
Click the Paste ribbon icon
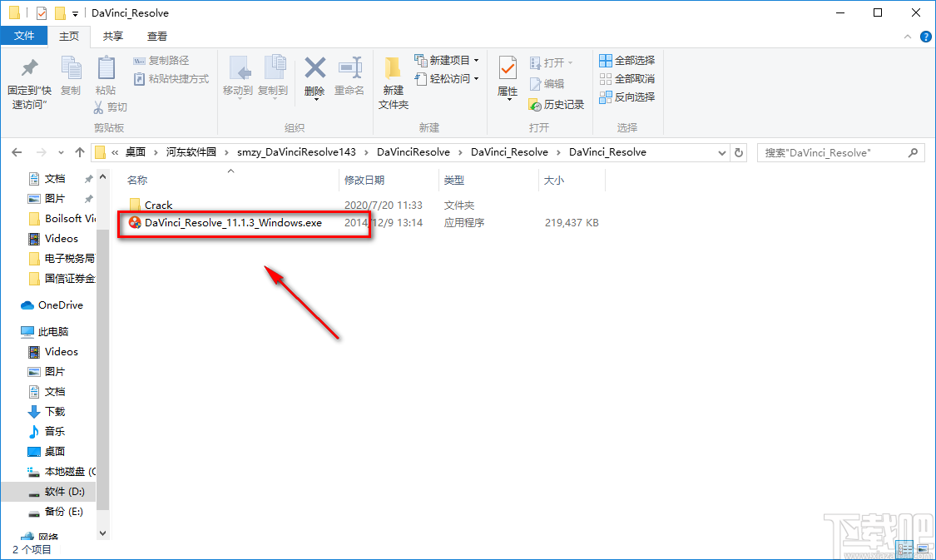pos(106,68)
